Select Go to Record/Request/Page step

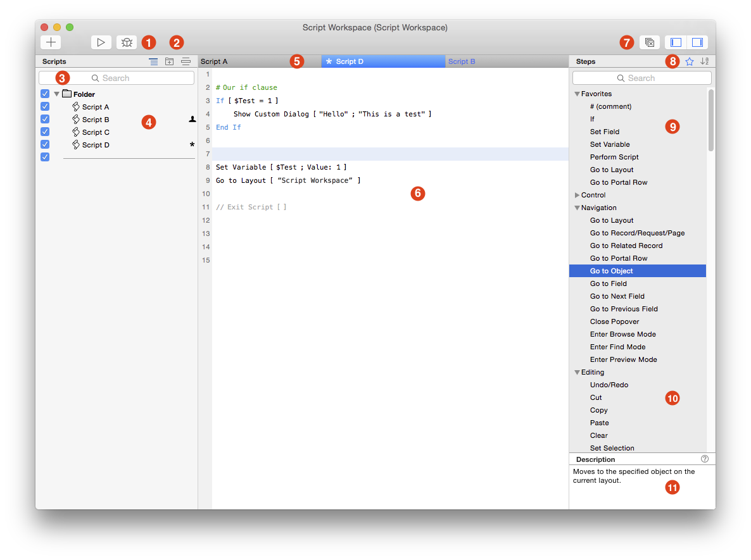(x=637, y=233)
